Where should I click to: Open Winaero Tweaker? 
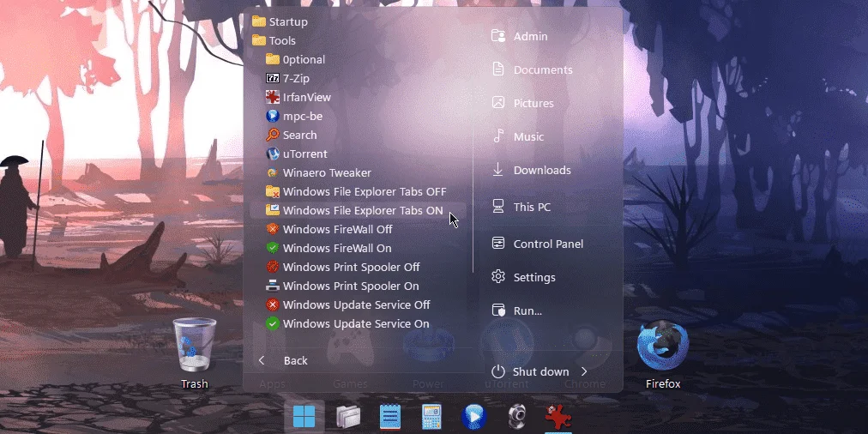[x=318, y=172]
